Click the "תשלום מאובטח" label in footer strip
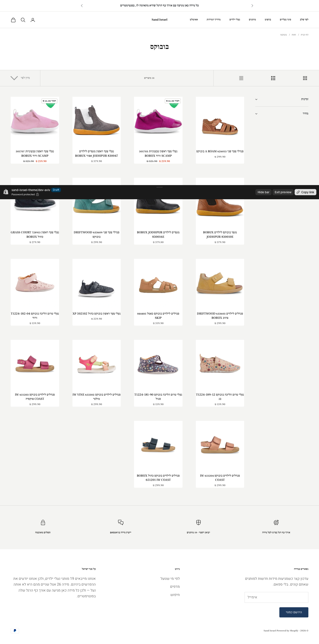319x644 pixels. point(43,532)
